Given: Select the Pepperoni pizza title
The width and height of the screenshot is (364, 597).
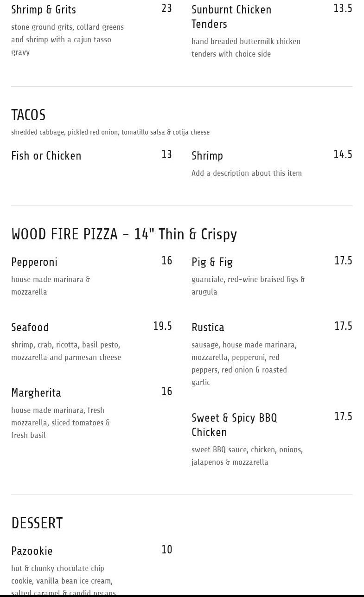Looking at the screenshot, I should [x=34, y=262].
